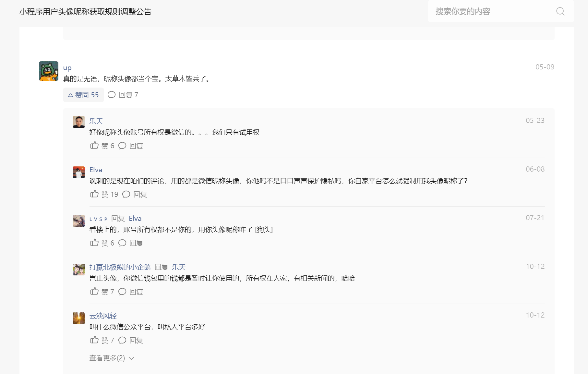
Task: Open 打赢北极熊的小企鹅's avatar thumbnail
Action: point(79,270)
